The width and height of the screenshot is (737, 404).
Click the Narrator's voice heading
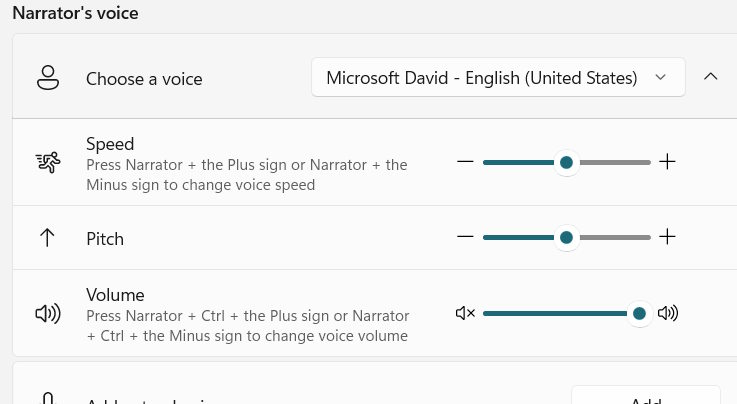click(75, 13)
